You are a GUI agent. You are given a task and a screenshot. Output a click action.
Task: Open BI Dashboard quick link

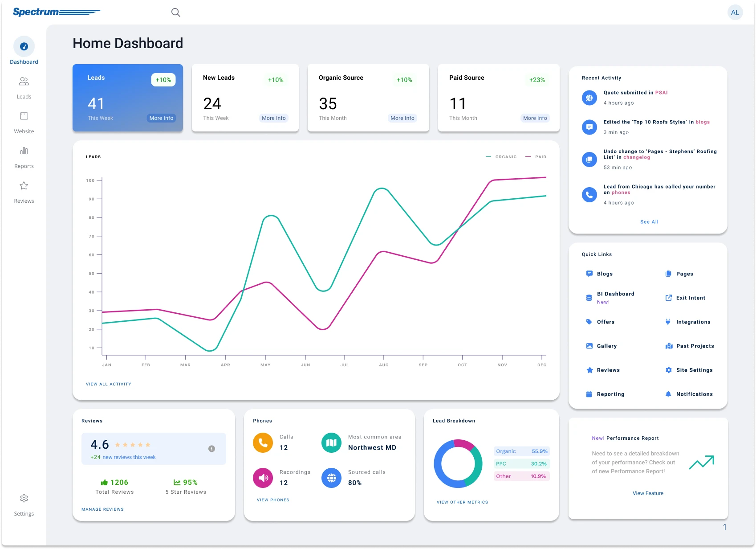[x=615, y=294]
